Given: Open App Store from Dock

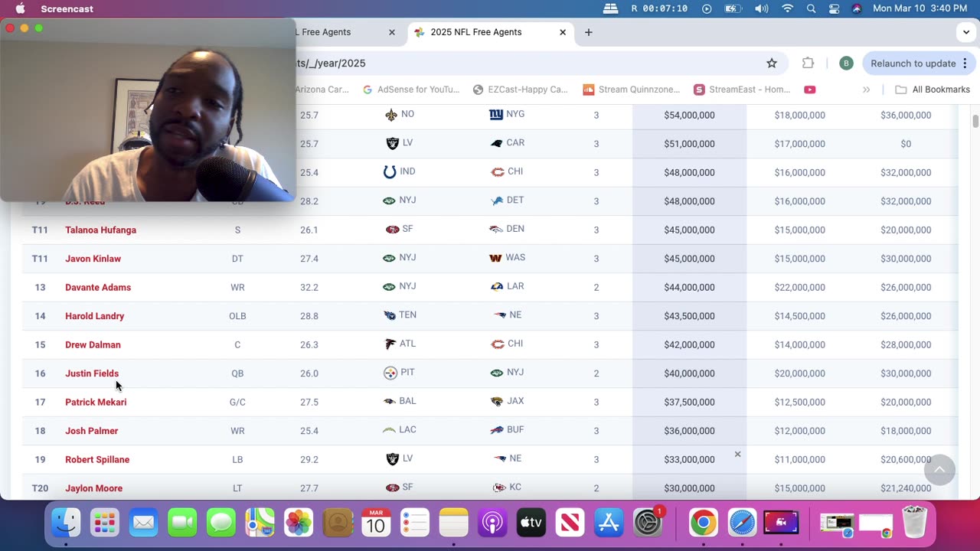Looking at the screenshot, I should click(x=609, y=523).
